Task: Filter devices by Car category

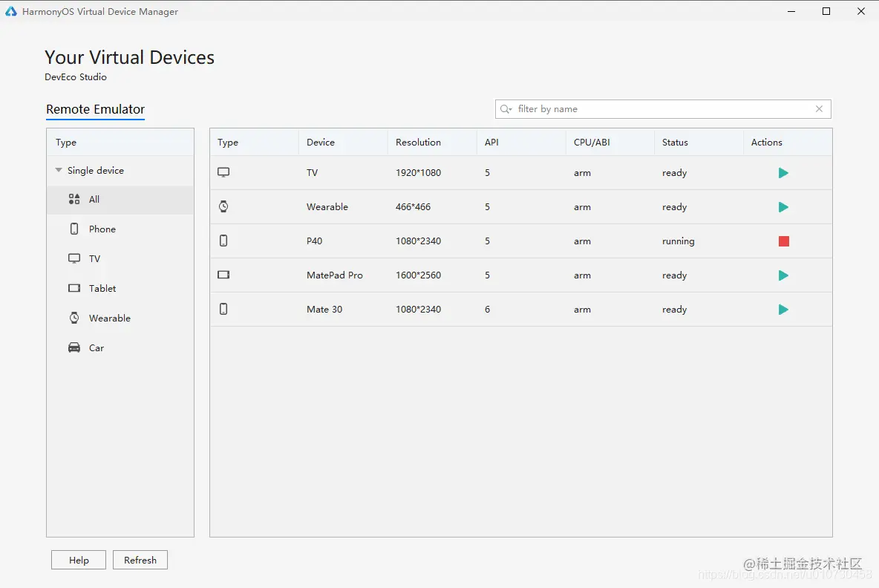Action: click(x=120, y=347)
